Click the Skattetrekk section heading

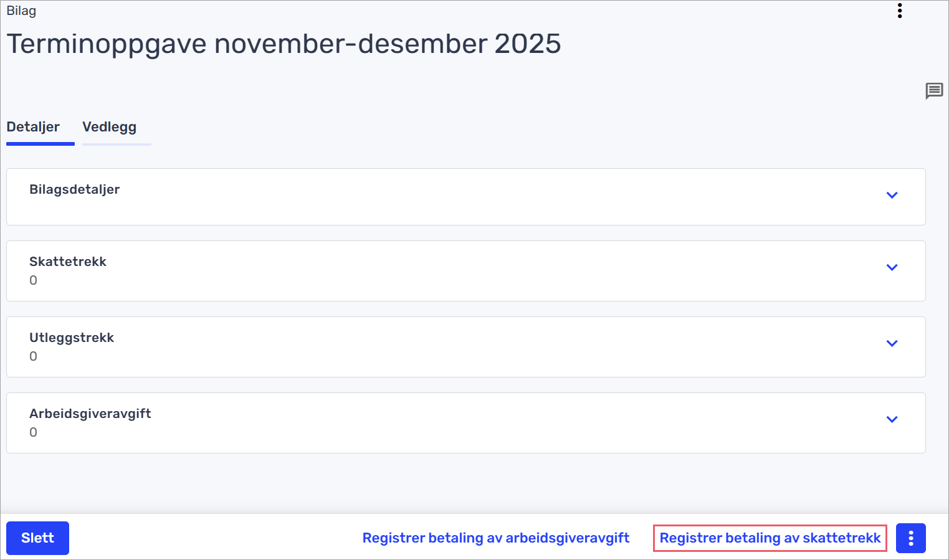coord(68,262)
